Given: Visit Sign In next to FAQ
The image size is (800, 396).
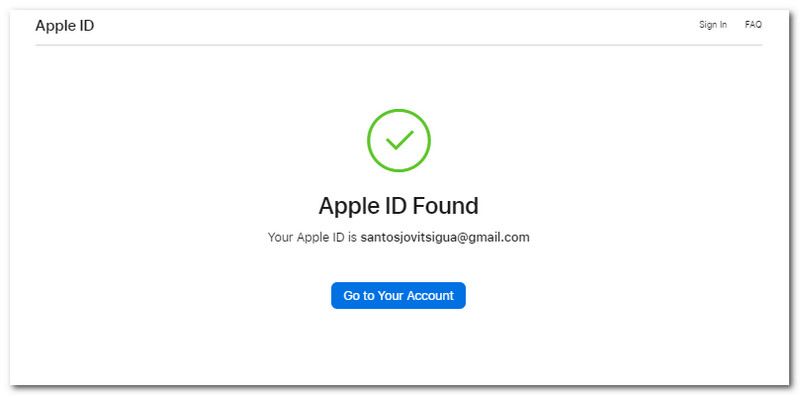Looking at the screenshot, I should pyautogui.click(x=713, y=24).
